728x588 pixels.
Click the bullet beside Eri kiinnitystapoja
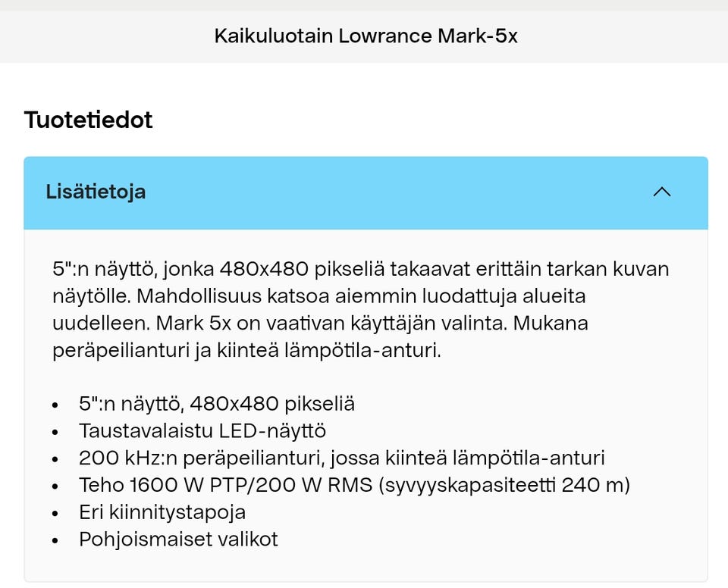pos(54,514)
